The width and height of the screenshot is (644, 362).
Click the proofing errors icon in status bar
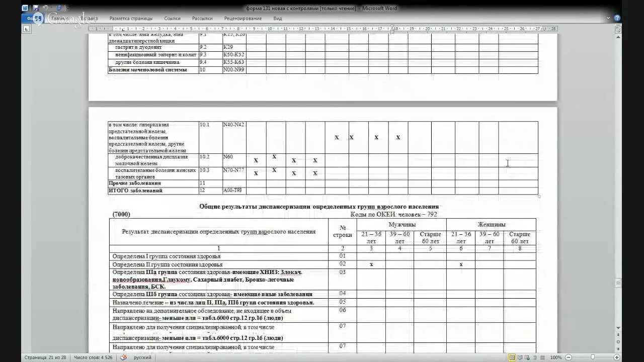[x=124, y=357]
